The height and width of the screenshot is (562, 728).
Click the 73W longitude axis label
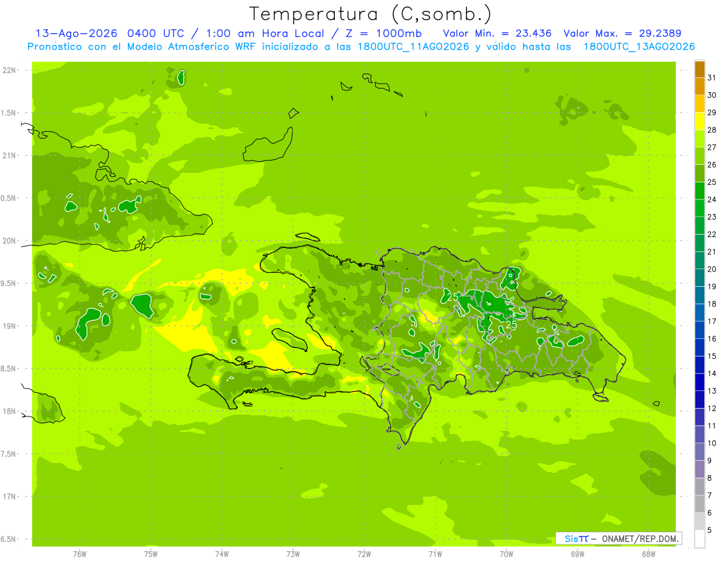[293, 554]
